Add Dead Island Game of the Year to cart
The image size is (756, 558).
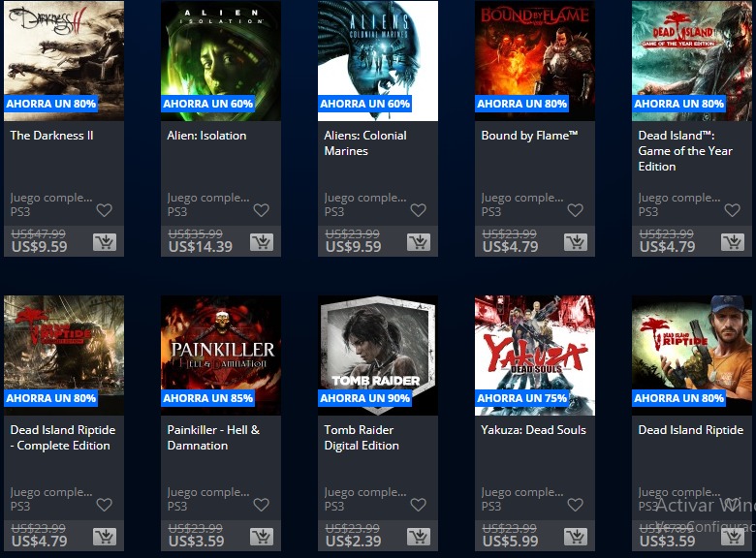tap(734, 242)
